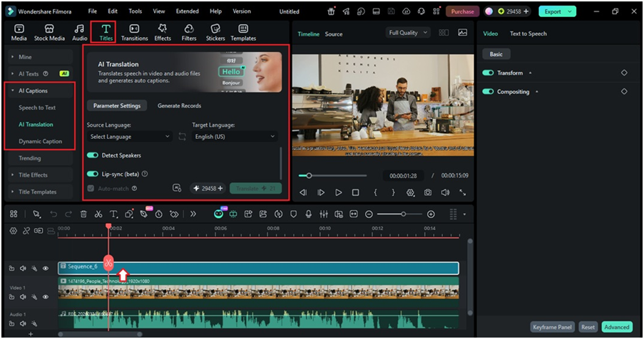Image resolution: width=644 pixels, height=339 pixels.
Task: Open the Stickers panel
Action: 215,32
